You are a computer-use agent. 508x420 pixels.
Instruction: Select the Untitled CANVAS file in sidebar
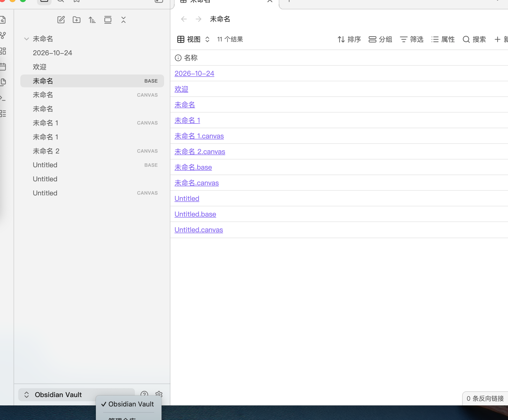point(92,193)
